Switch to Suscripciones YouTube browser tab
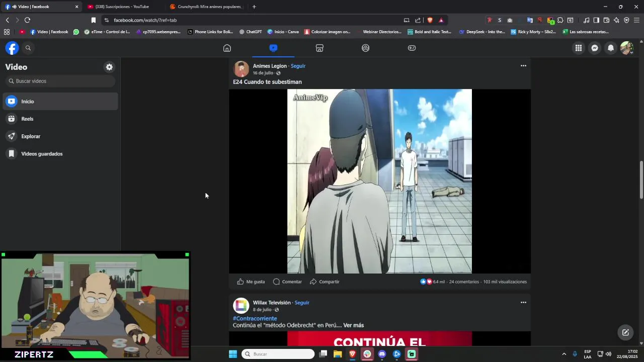The image size is (644, 362). 123,7
